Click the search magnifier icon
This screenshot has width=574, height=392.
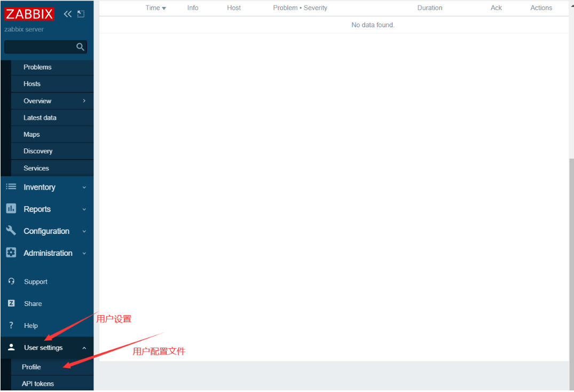pos(80,47)
